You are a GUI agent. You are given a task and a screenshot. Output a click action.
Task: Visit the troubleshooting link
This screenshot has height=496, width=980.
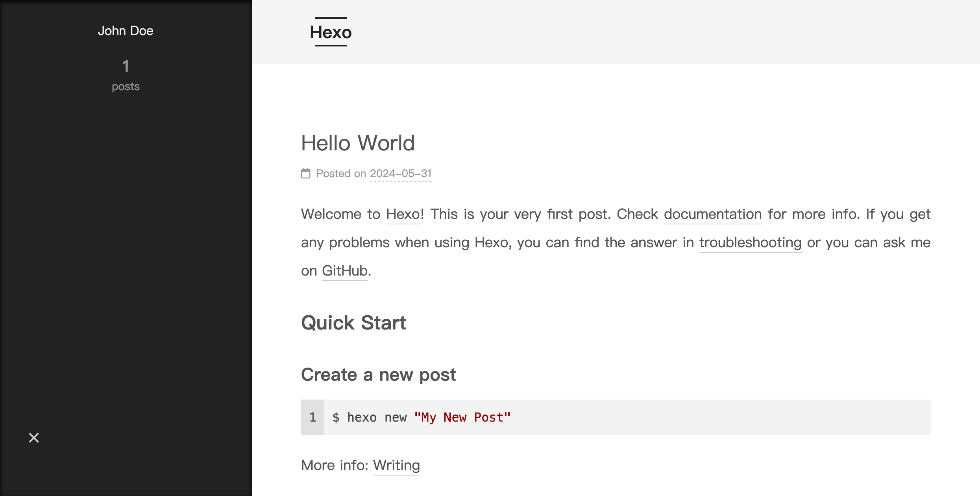click(x=750, y=243)
